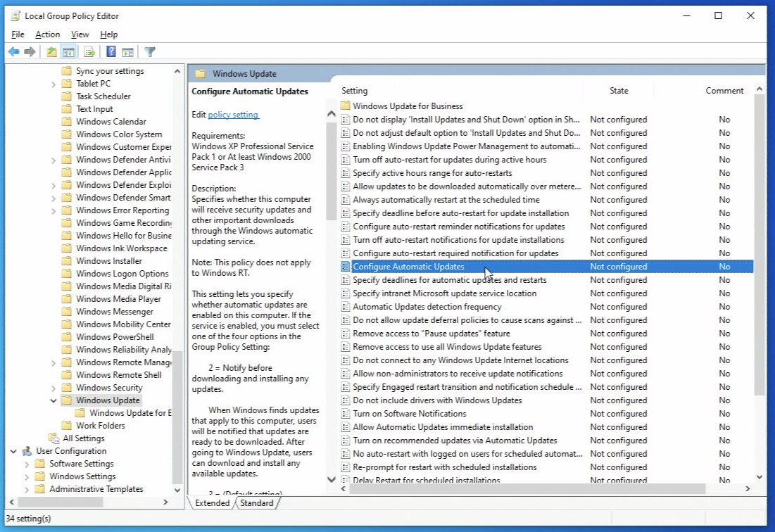The width and height of the screenshot is (775, 532).
Task: Open the File menu
Action: (x=18, y=34)
